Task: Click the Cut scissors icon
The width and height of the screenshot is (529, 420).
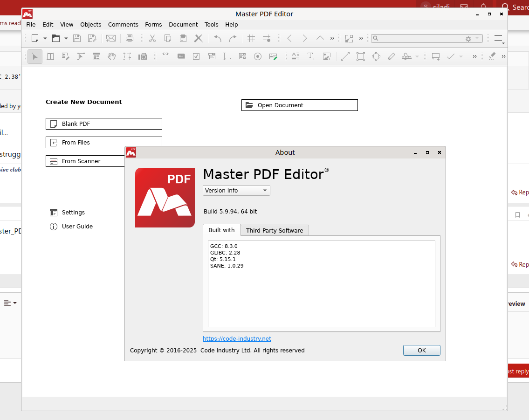Action: (152, 38)
